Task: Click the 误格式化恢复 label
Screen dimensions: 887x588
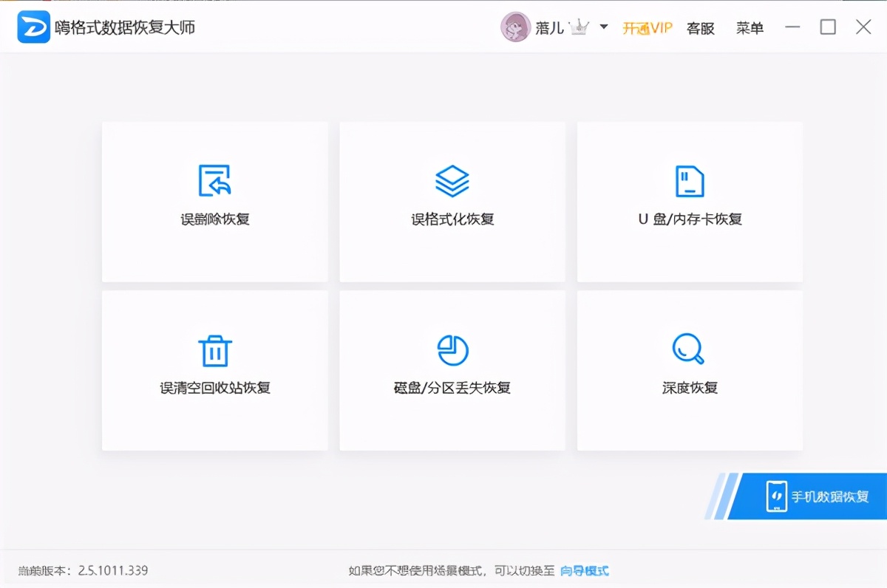Action: point(452,219)
